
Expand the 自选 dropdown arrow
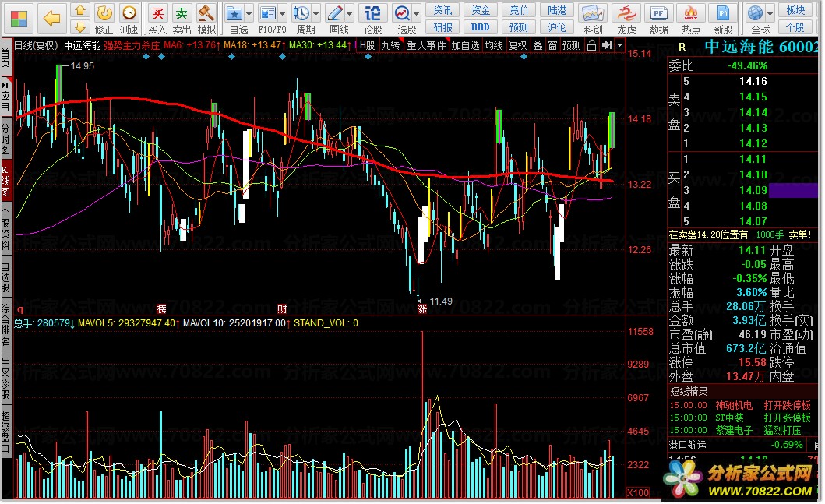(249, 14)
